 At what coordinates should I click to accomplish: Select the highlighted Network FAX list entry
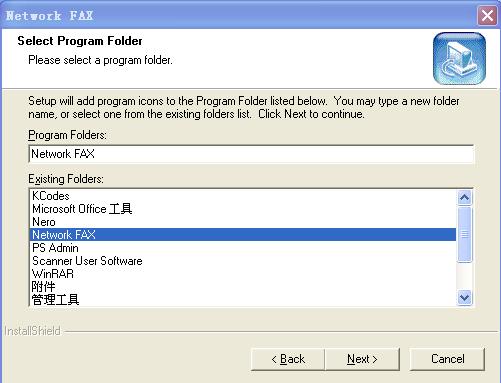(243, 235)
